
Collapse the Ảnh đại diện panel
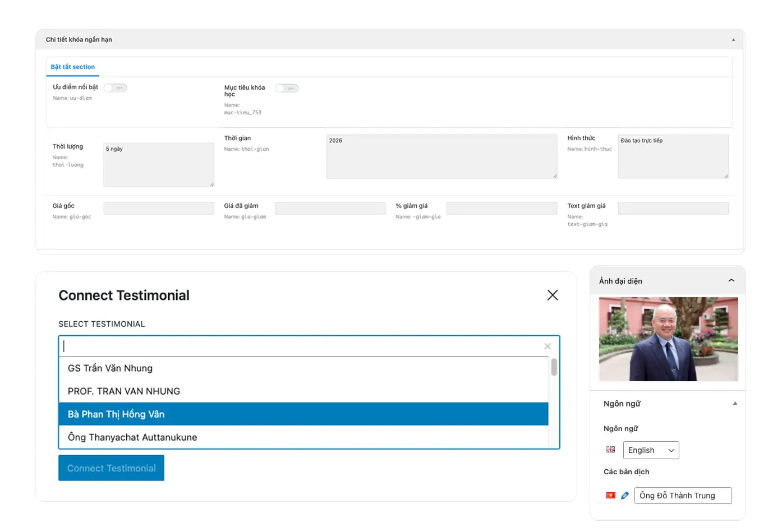pyautogui.click(x=731, y=281)
